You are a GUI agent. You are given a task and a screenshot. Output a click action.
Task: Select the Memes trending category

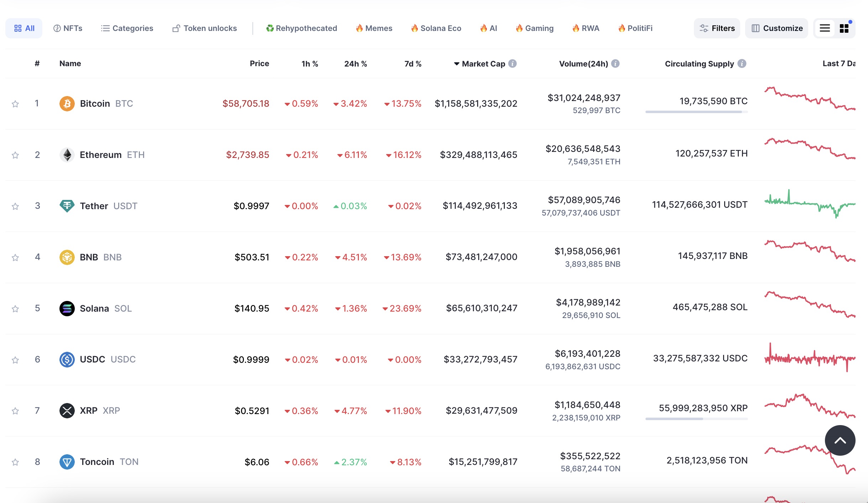[x=374, y=28]
